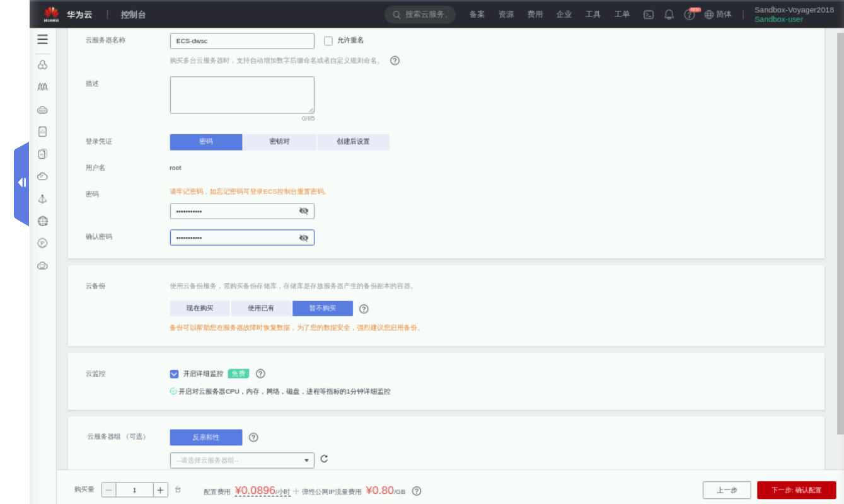Viewport: 844px width, 504px height.
Task: Choose 现在购买 for cloud backup
Action: click(x=200, y=309)
